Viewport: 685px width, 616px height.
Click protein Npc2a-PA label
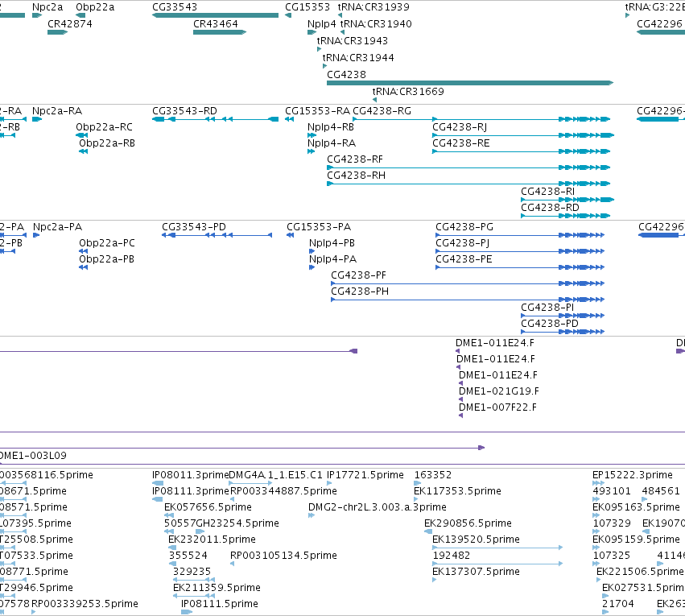(58, 227)
